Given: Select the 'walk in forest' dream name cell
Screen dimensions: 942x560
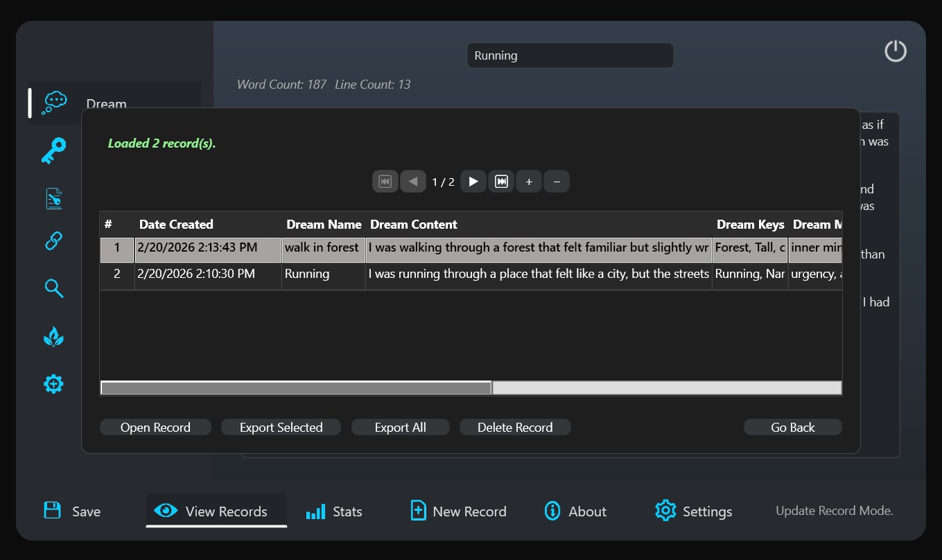Looking at the screenshot, I should coord(323,250).
